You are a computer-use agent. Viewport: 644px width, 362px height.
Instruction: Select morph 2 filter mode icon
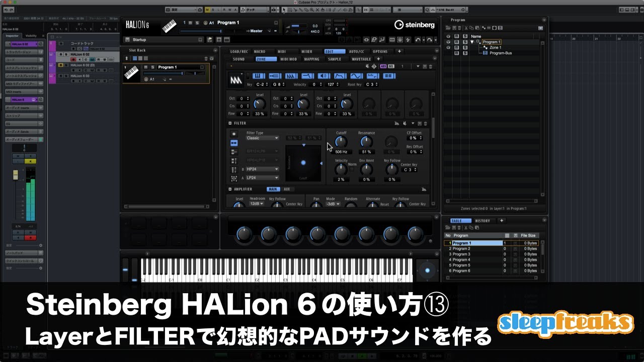(234, 160)
